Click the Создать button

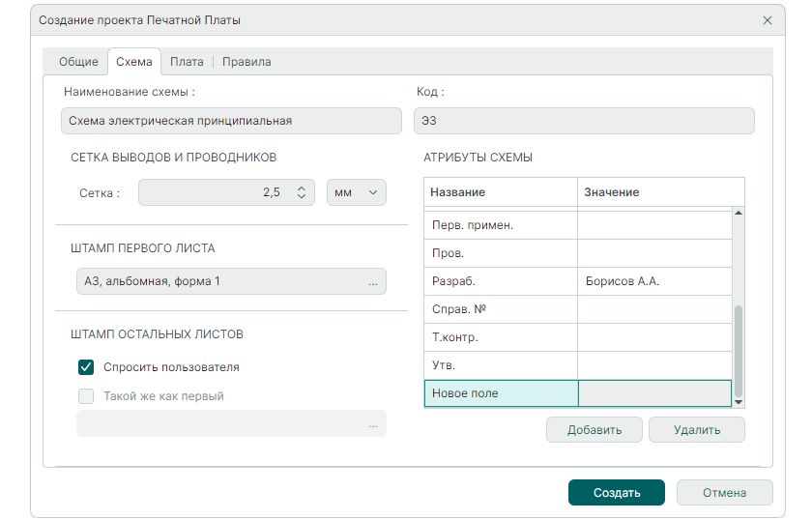[616, 493]
